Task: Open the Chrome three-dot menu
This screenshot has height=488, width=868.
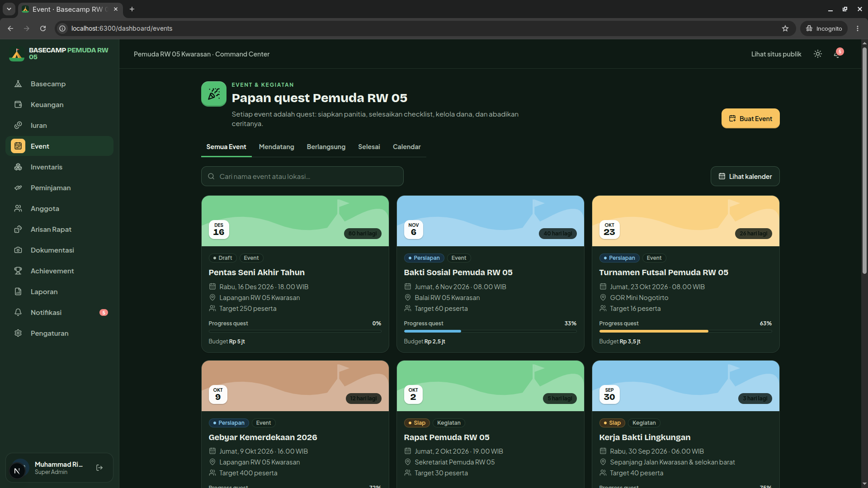Action: (x=858, y=28)
